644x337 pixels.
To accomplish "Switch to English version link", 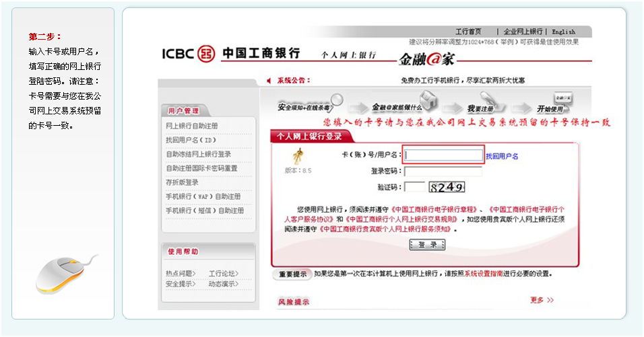I will (x=563, y=32).
